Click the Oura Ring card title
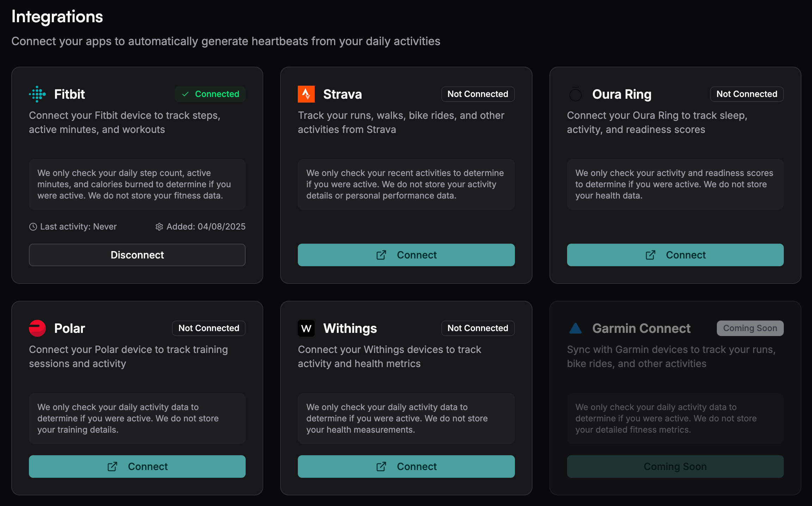The image size is (812, 506). pos(622,94)
